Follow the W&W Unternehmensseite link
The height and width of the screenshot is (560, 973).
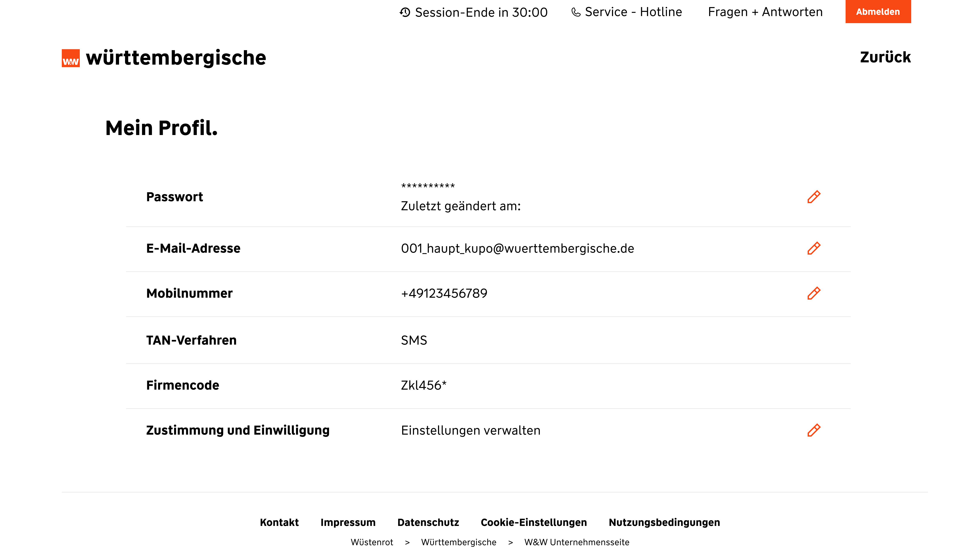[577, 542]
